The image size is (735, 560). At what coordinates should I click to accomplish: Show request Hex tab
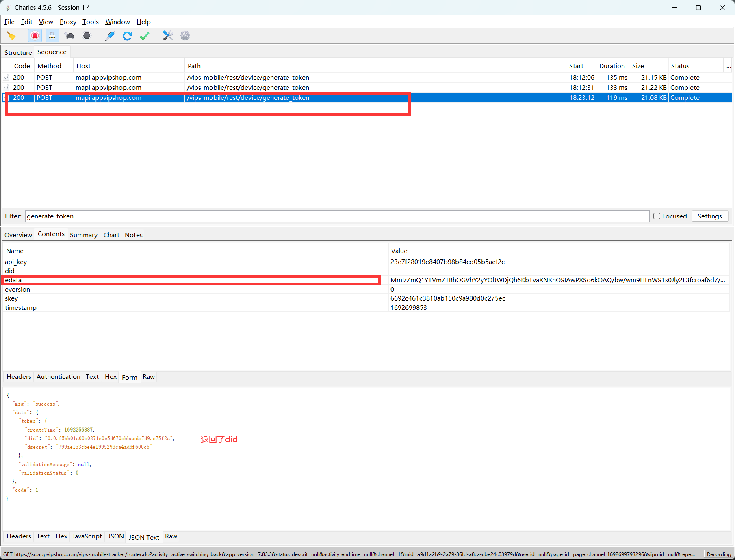[111, 377]
